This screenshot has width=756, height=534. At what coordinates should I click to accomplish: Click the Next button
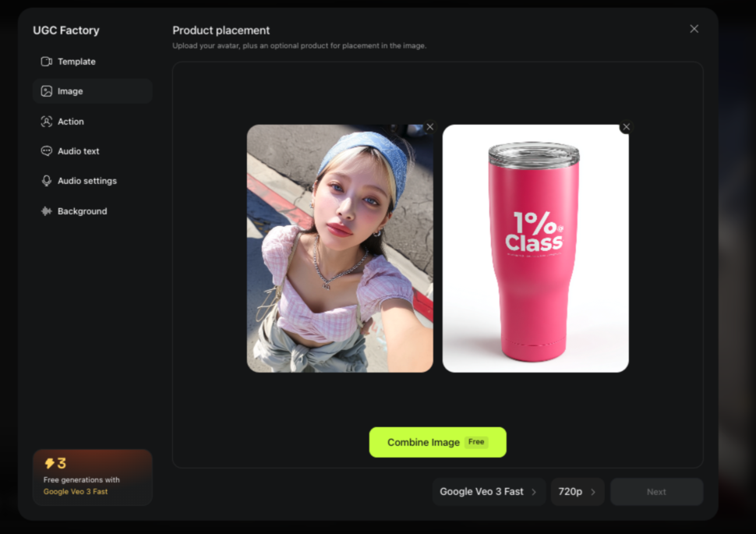pyautogui.click(x=657, y=492)
